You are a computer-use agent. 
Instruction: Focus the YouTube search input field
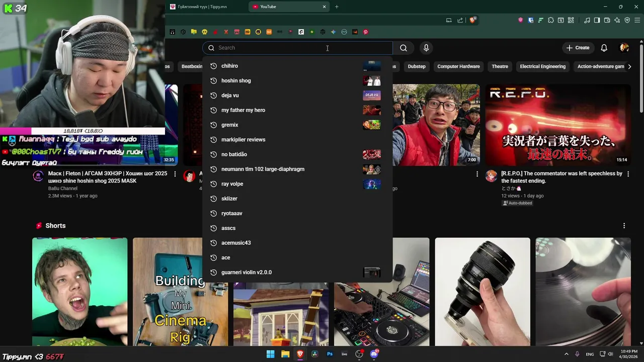click(x=298, y=48)
